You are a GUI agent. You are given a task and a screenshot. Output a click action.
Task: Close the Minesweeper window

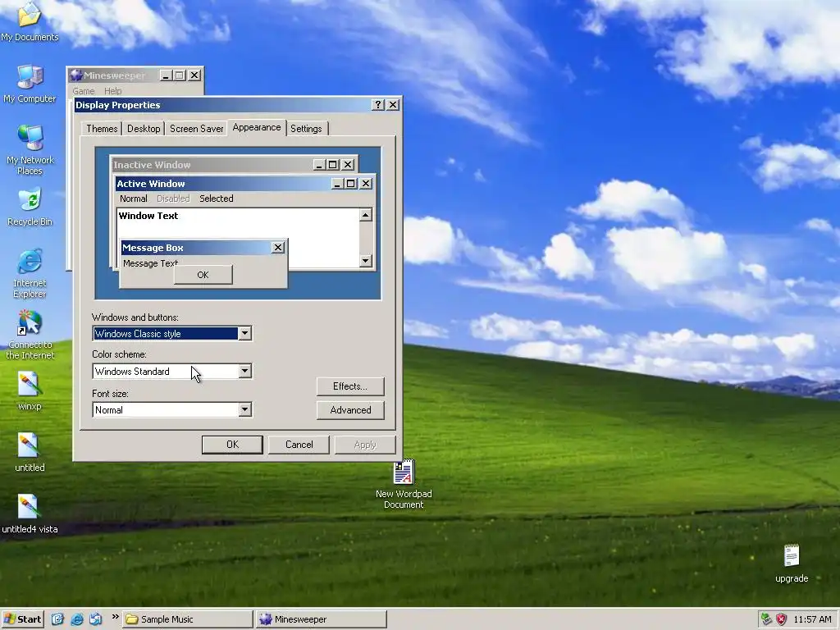(x=194, y=75)
